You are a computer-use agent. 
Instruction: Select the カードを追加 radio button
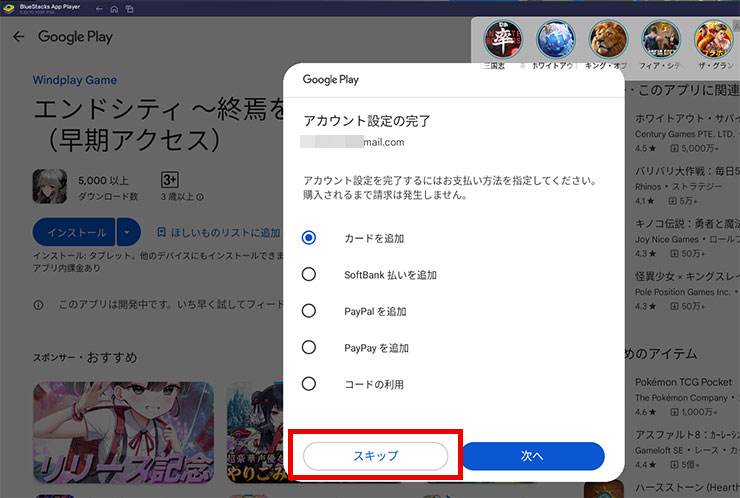[309, 237]
